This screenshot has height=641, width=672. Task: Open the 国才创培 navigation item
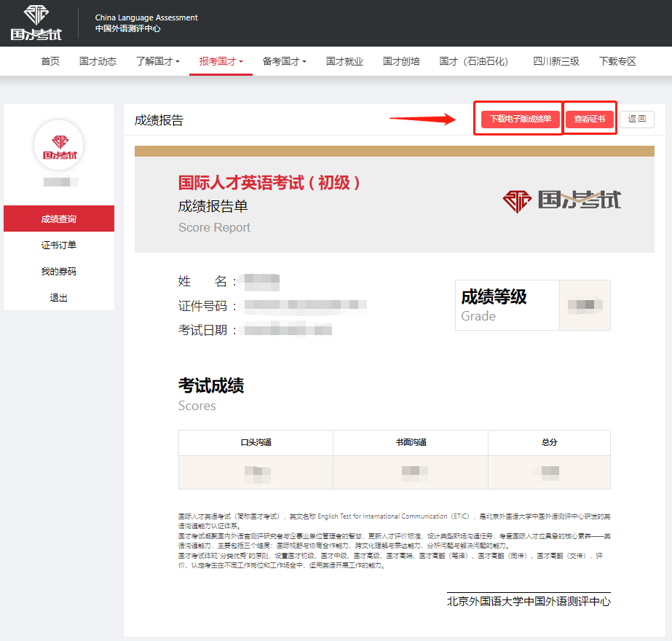401,62
